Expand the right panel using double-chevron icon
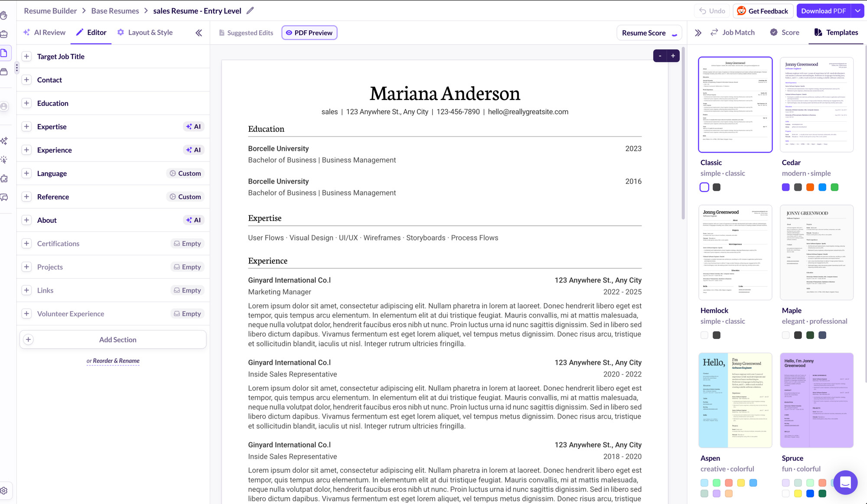Viewport: 867px width, 504px height. [x=698, y=33]
